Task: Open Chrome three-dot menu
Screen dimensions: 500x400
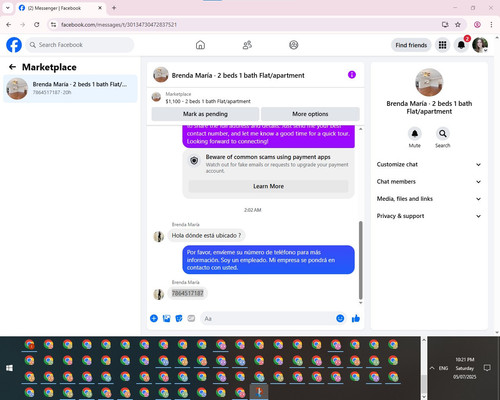Action: click(491, 24)
